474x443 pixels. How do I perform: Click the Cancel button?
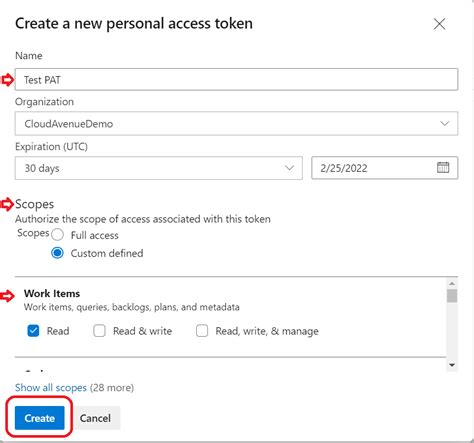(95, 418)
